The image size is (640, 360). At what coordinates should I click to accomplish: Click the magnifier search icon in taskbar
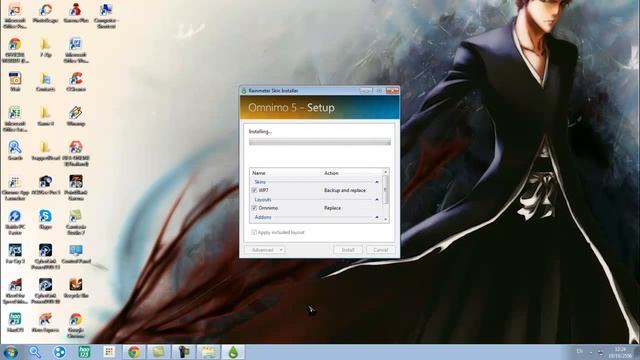(35, 352)
